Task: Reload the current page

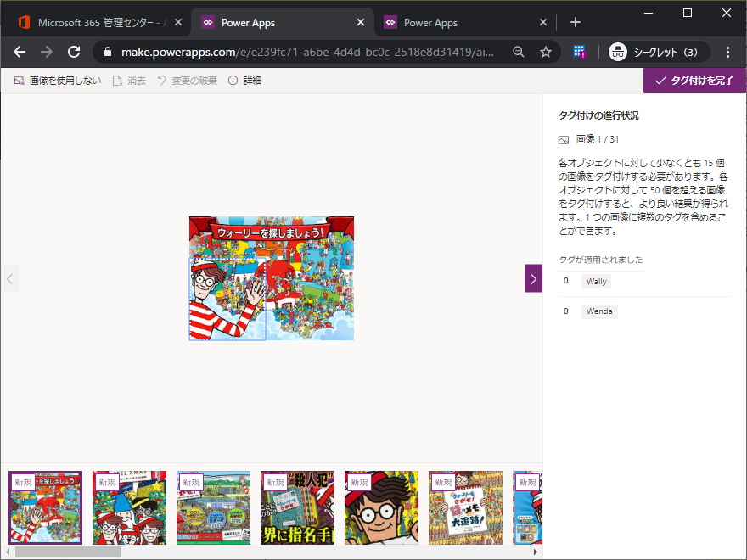Action: (74, 52)
